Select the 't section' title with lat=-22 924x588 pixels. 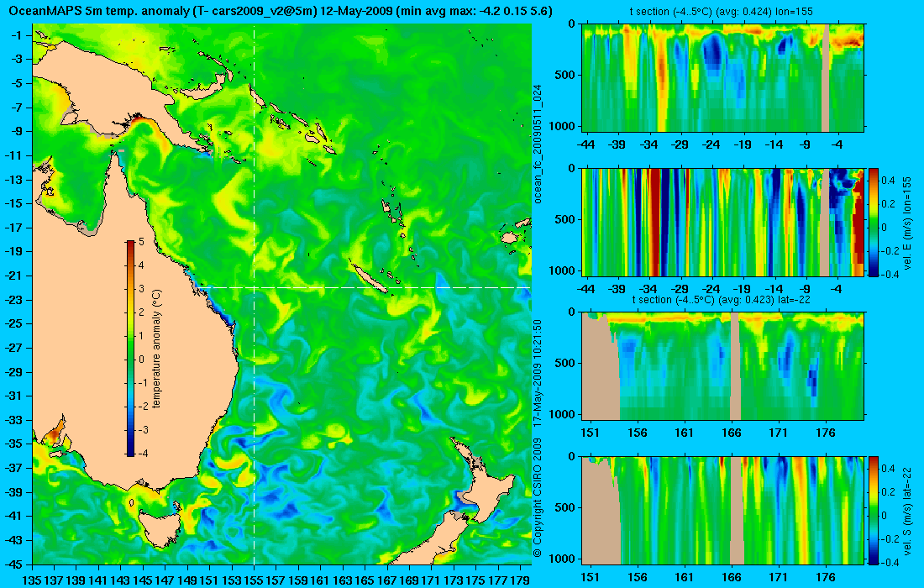click(x=722, y=299)
